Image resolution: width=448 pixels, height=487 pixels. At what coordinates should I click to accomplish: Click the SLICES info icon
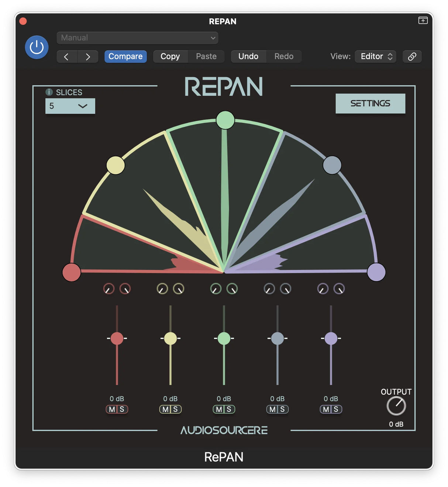[x=49, y=92]
